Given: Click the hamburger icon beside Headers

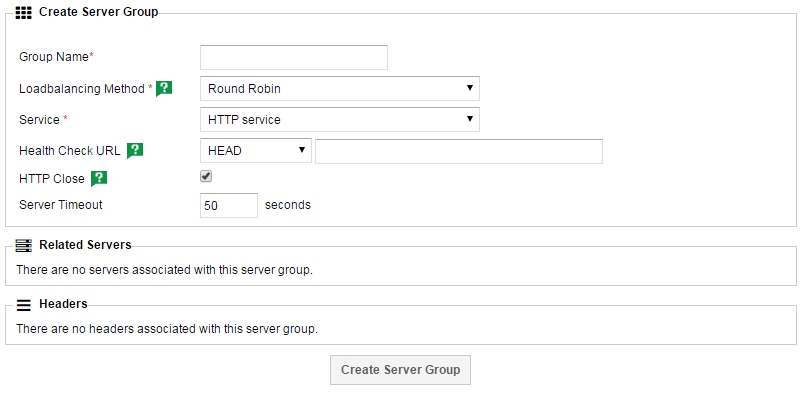Looking at the screenshot, I should (24, 305).
